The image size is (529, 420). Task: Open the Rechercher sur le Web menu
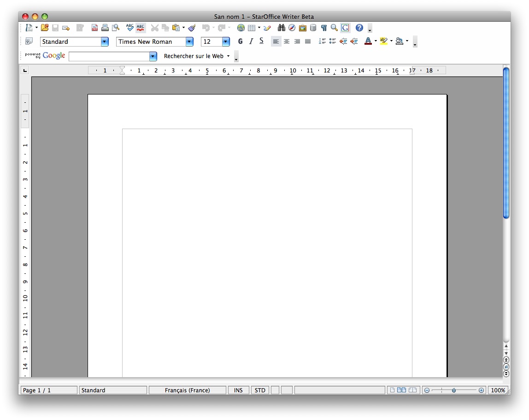(196, 56)
